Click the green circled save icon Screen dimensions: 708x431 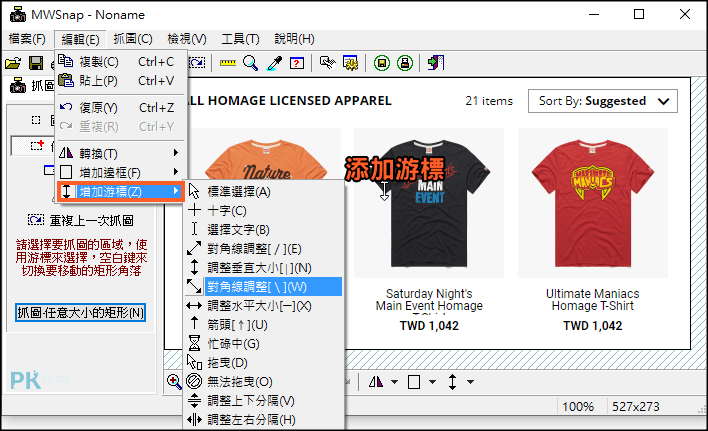(382, 63)
